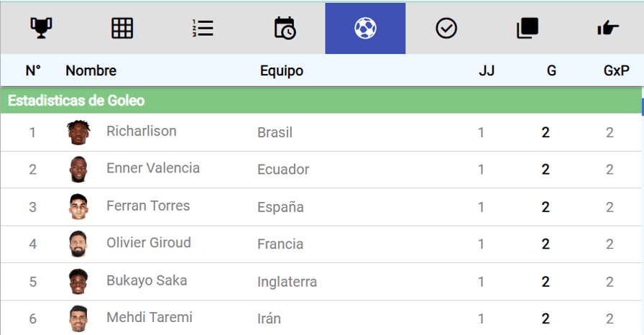Sort by the Nombre column header

91,70
